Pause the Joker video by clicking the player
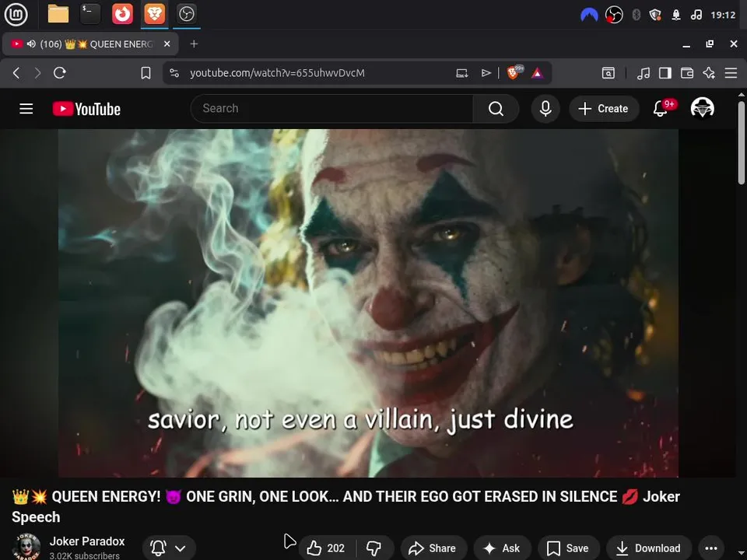 (368, 303)
